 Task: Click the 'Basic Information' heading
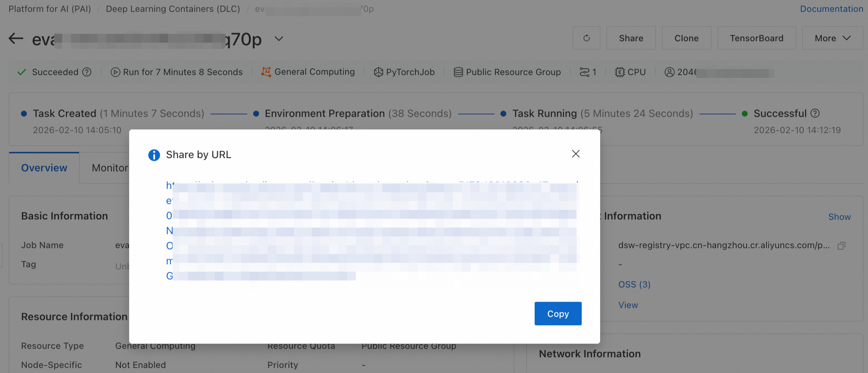pos(64,216)
